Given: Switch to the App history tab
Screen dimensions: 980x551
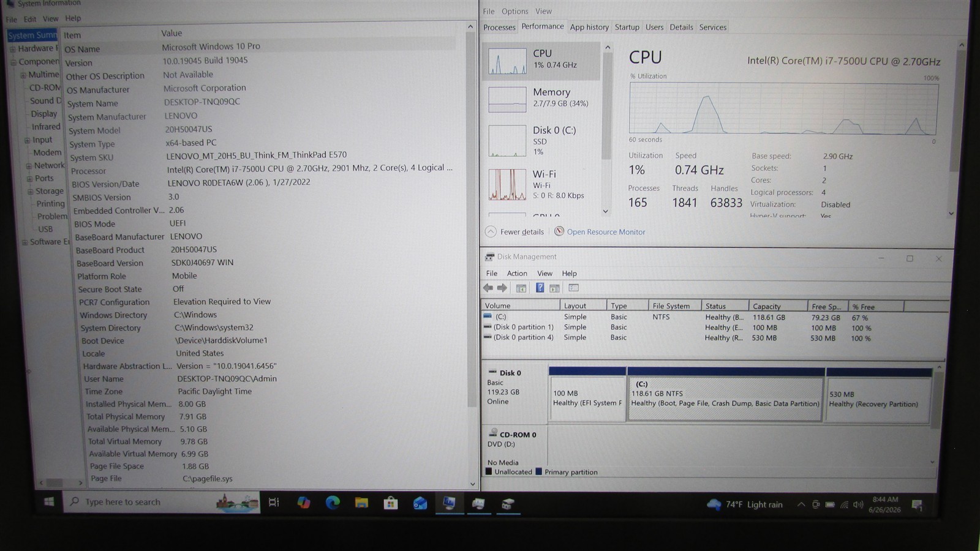Looking at the screenshot, I should [589, 27].
